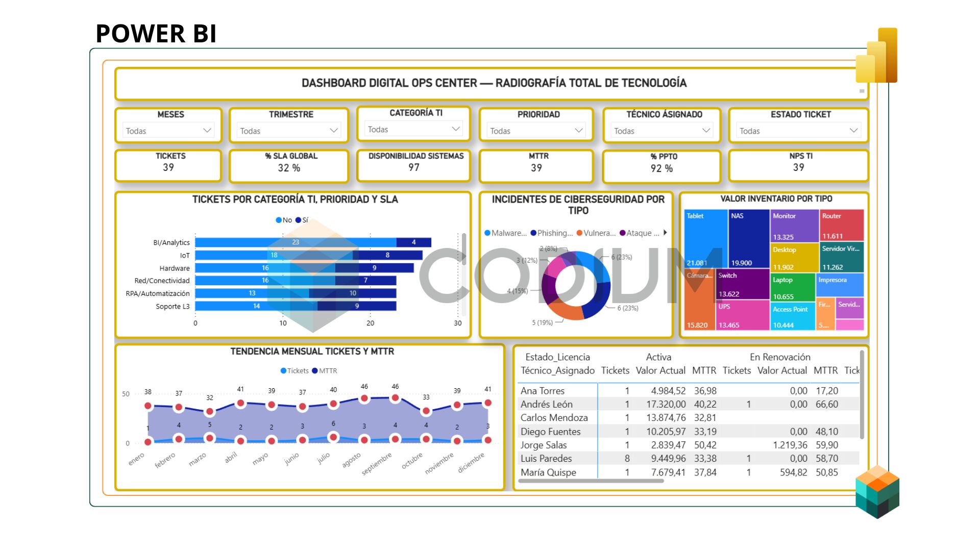Viewport: 980px width, 551px height.
Task: Open the ESTADO TICKET slicer dropdown
Action: [x=798, y=131]
